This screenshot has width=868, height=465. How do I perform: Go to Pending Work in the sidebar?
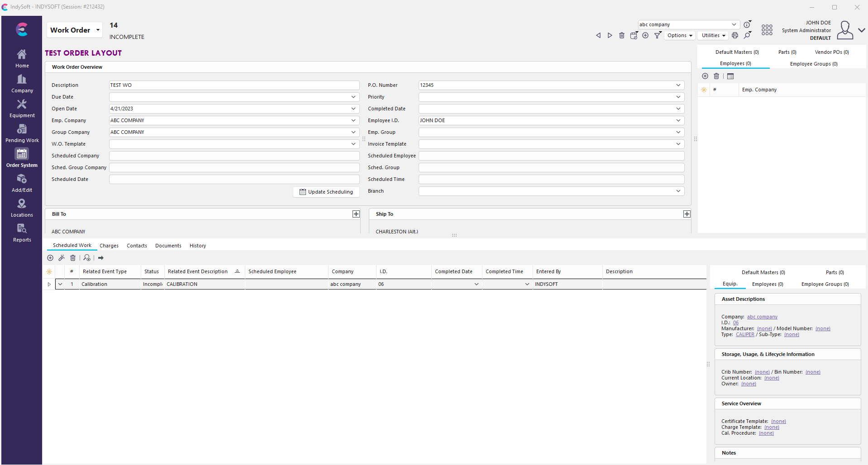[x=22, y=133]
